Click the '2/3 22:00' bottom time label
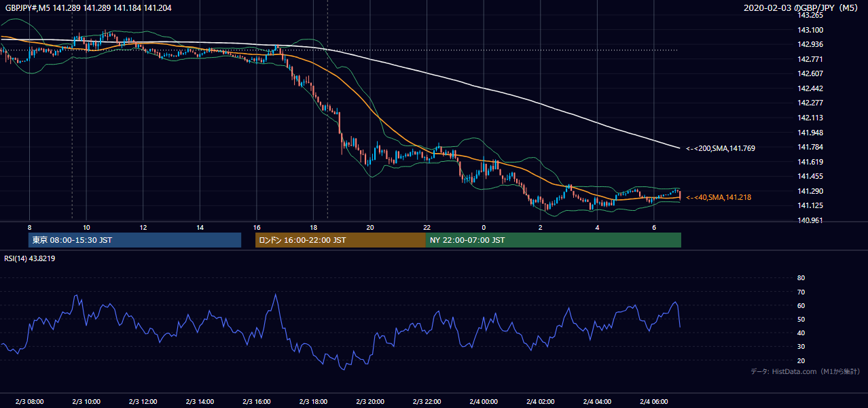The width and height of the screenshot is (868, 408). tap(427, 402)
